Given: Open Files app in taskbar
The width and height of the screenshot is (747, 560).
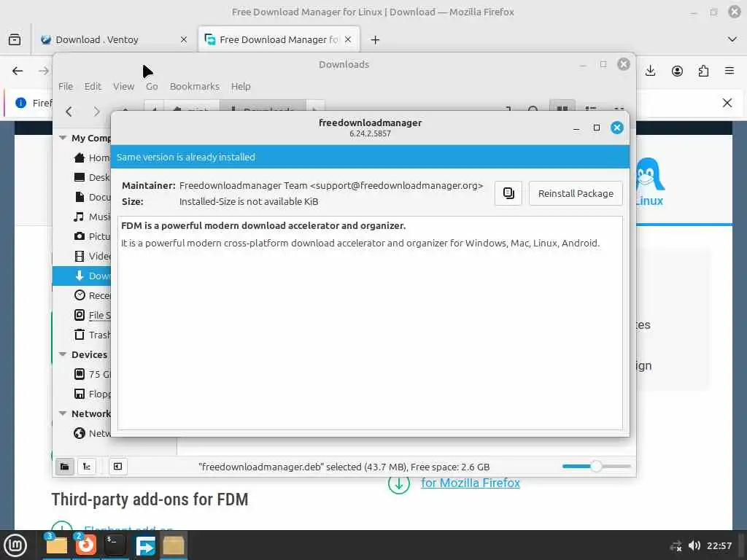Looking at the screenshot, I should tap(55, 545).
